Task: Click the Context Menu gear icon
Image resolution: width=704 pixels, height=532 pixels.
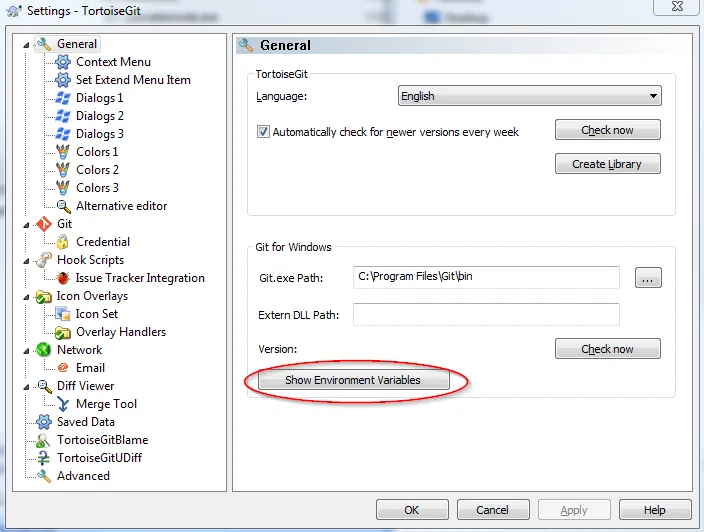Action: pyautogui.click(x=63, y=62)
